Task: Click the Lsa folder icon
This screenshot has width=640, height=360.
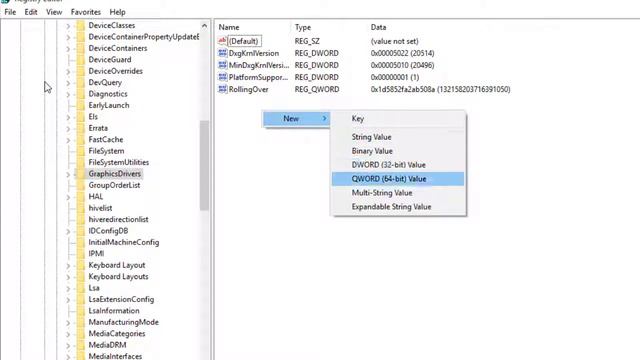Action: (80, 288)
